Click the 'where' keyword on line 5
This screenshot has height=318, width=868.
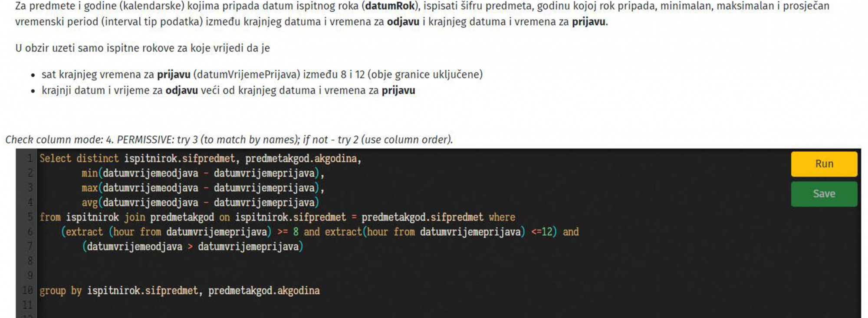502,217
